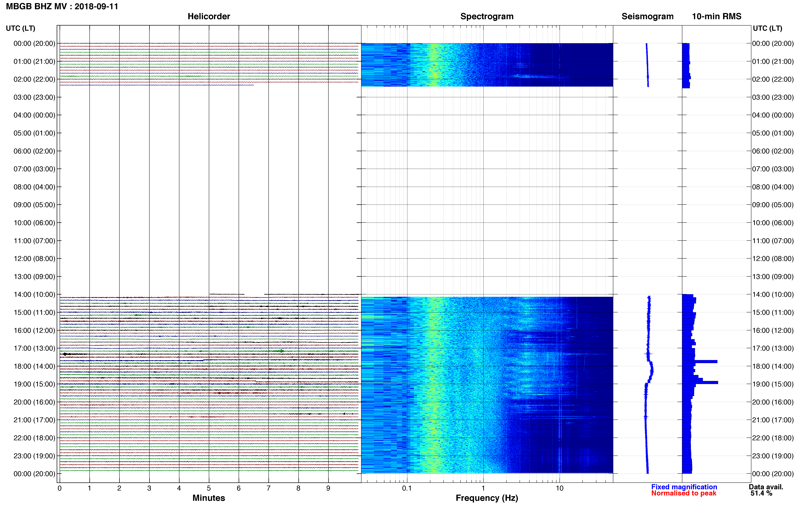This screenshot has width=812, height=508.
Task: Select left time label '10:00 (06:00)'
Action: point(34,223)
